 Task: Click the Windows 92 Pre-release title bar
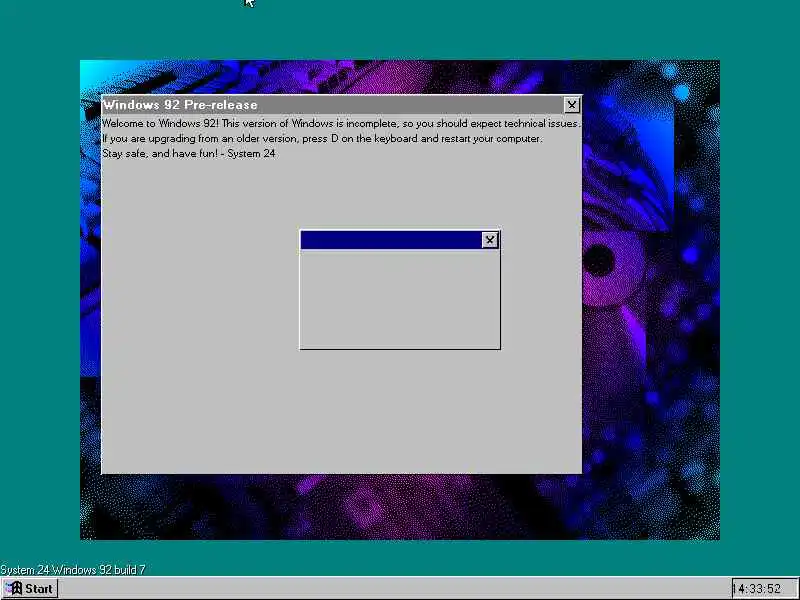pos(341,105)
